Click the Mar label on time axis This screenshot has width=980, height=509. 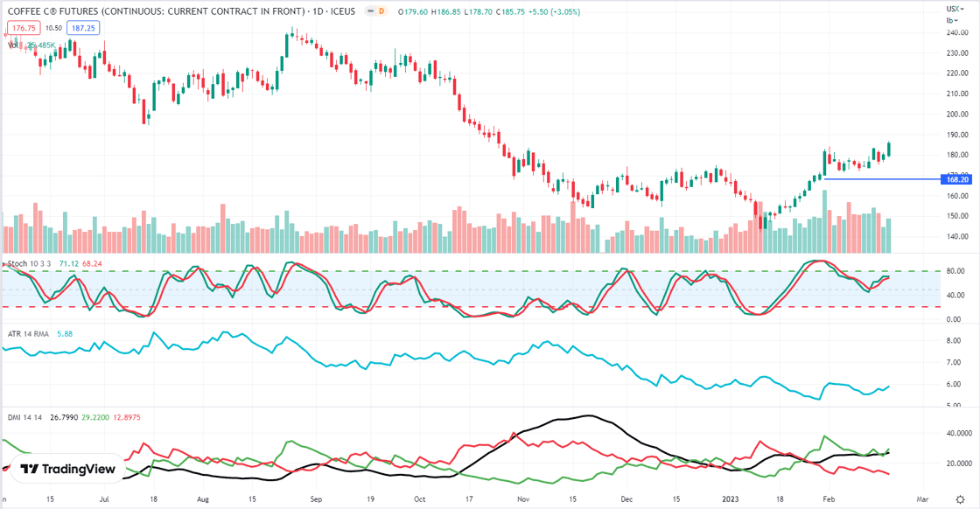coord(922,499)
